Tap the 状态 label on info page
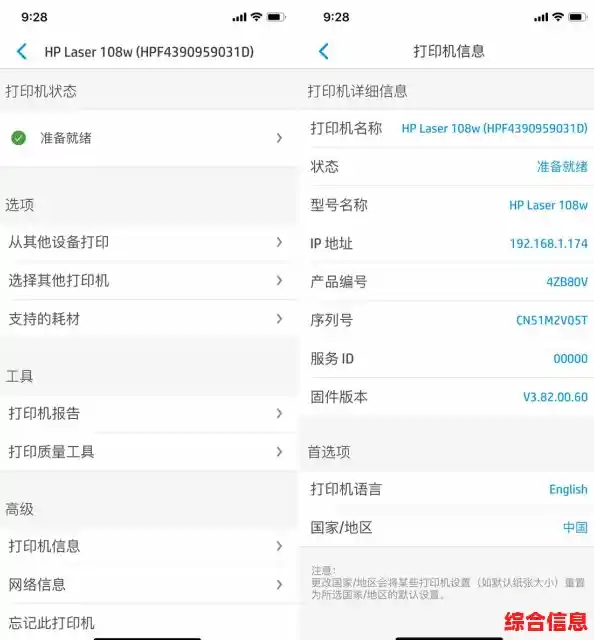The height and width of the screenshot is (640, 594). 324,167
